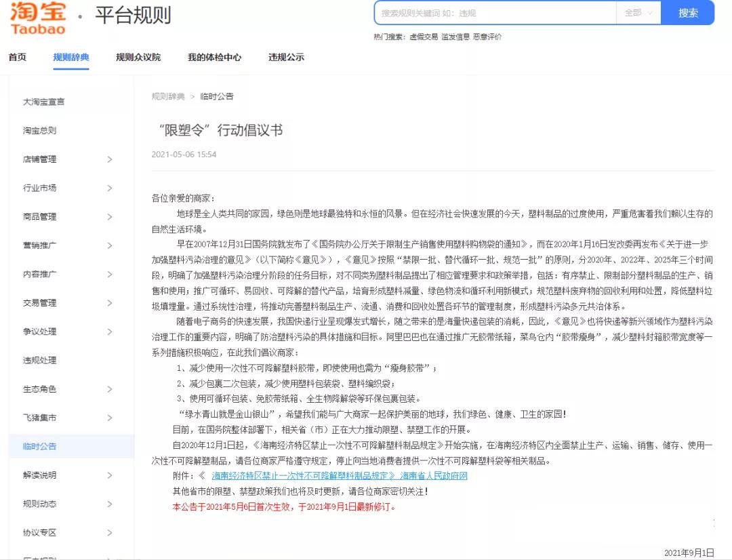Switch to the 规则众议院 tab
The width and height of the screenshot is (732, 560).
coord(136,58)
